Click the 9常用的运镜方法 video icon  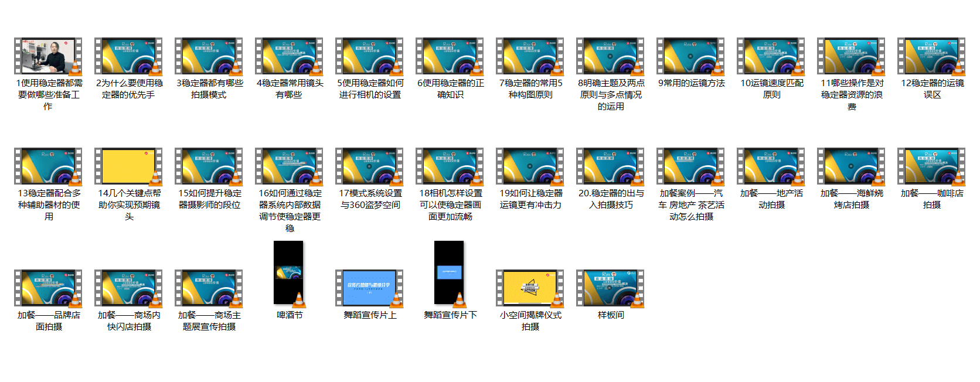pyautogui.click(x=690, y=57)
